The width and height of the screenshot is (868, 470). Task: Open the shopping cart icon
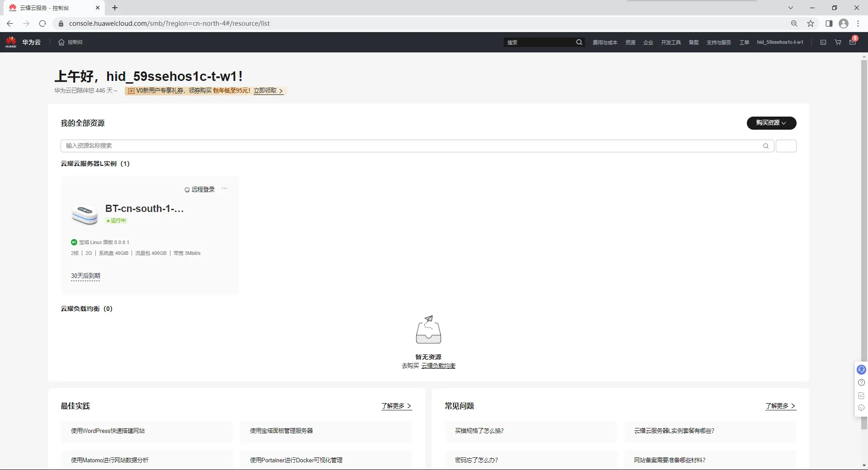838,42
